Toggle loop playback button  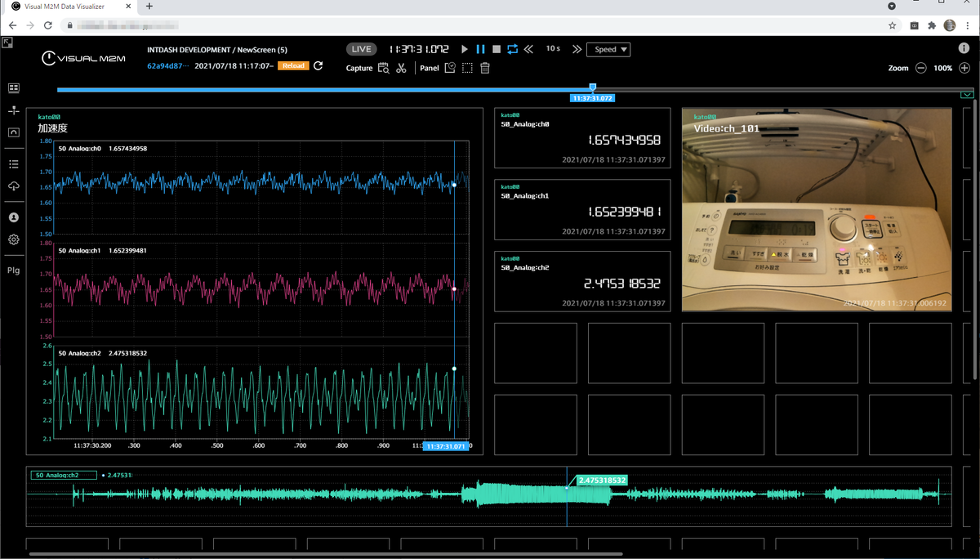[x=512, y=50]
